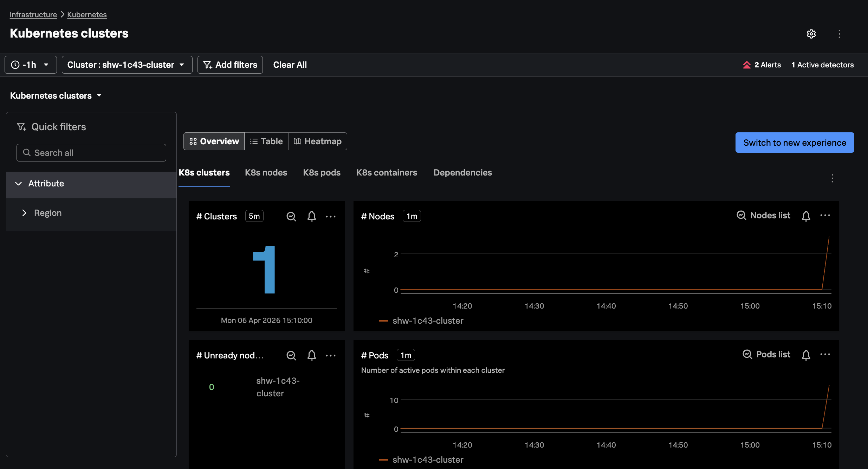Select K8s pods tab
Screen dimensions: 868x469
tap(322, 172)
